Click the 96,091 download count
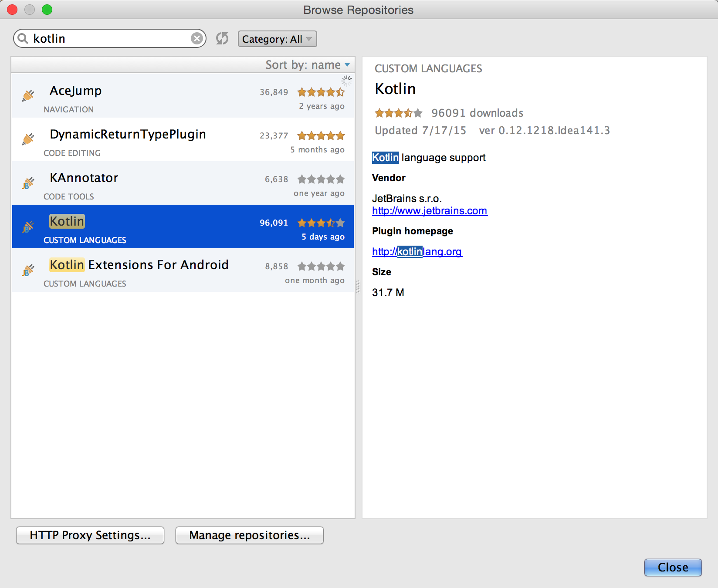Image resolution: width=718 pixels, height=588 pixels. coord(274,223)
